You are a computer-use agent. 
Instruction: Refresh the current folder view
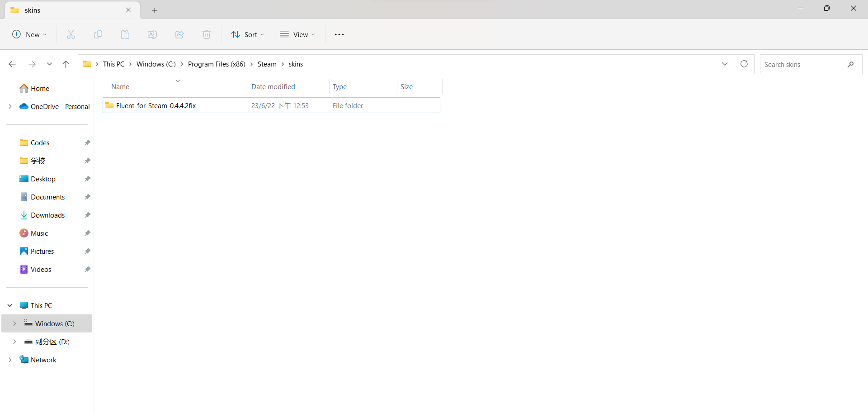pyautogui.click(x=744, y=64)
